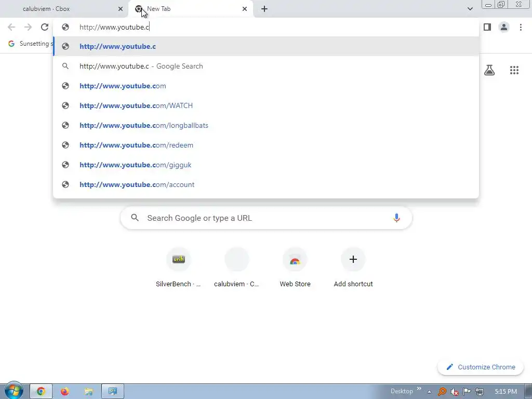Open the monitor app taskbar icon
532x399 pixels.
tap(113, 391)
